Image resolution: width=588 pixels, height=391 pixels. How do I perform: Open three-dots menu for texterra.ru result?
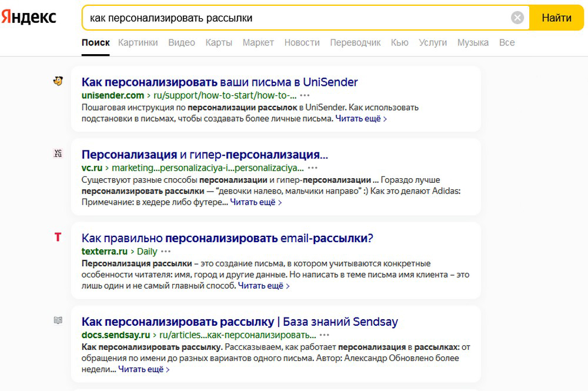tap(166, 251)
